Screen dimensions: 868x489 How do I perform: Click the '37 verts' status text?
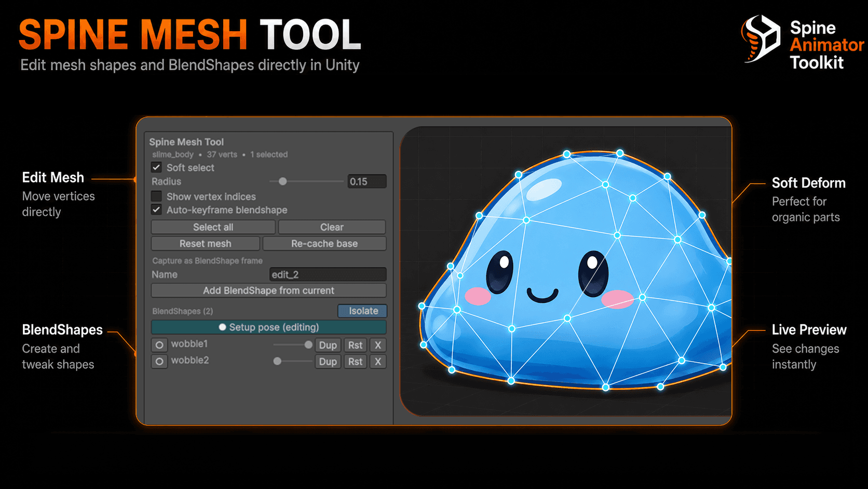[x=222, y=154]
